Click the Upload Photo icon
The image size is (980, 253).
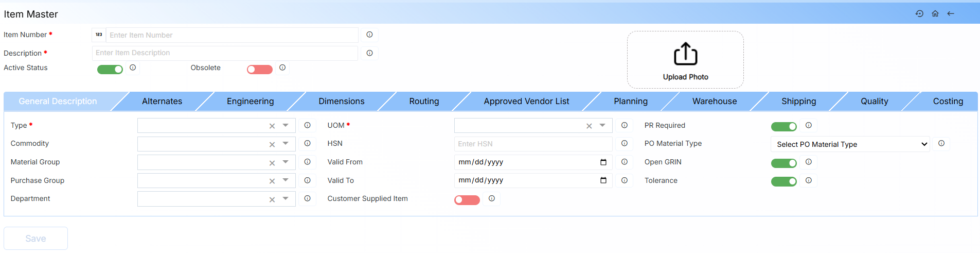click(685, 54)
